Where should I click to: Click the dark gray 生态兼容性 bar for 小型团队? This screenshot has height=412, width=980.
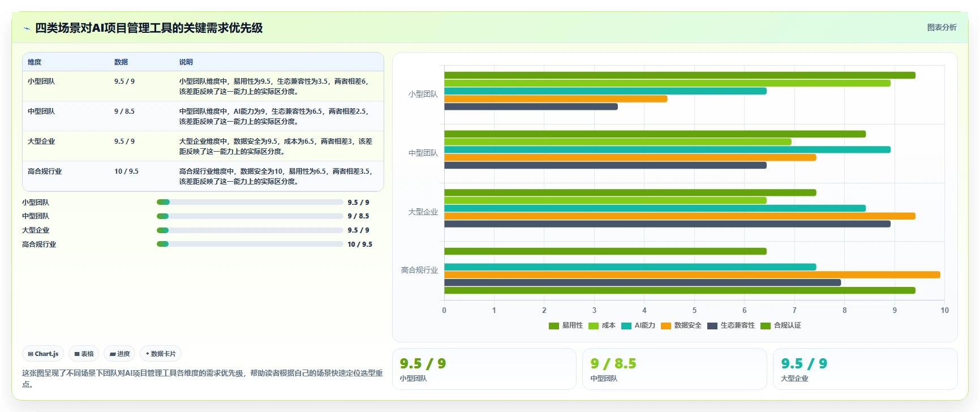[531, 107]
